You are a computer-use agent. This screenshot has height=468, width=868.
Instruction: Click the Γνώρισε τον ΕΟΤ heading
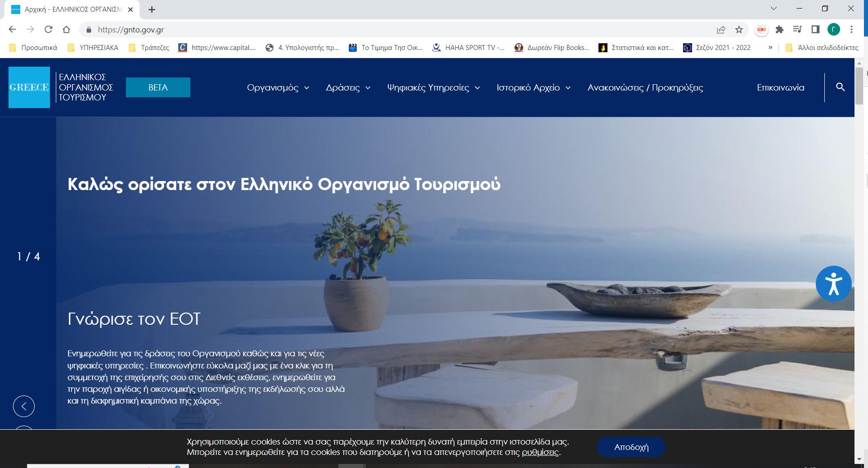134,319
